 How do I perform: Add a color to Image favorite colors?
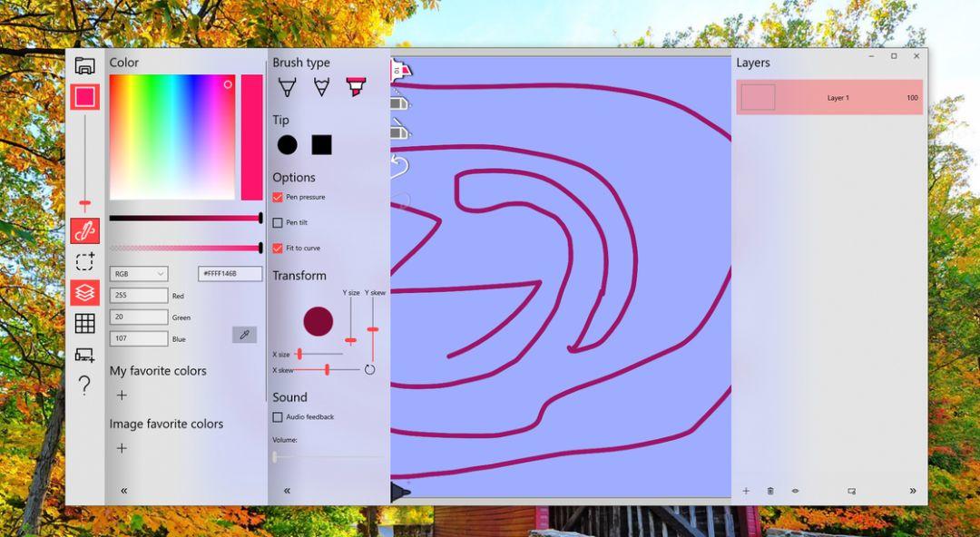(122, 448)
